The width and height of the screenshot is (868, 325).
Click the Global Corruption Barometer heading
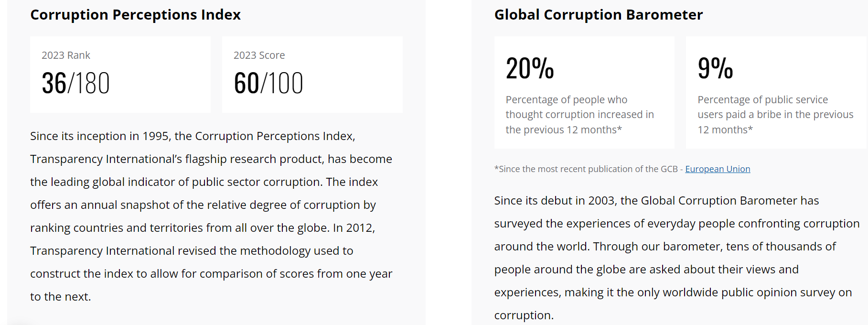[x=599, y=15]
